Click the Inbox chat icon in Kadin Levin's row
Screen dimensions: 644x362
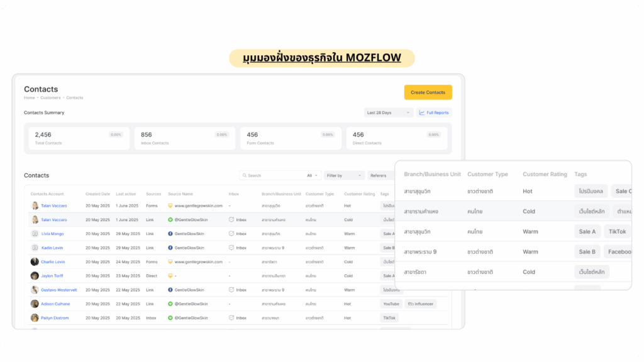[x=231, y=248]
